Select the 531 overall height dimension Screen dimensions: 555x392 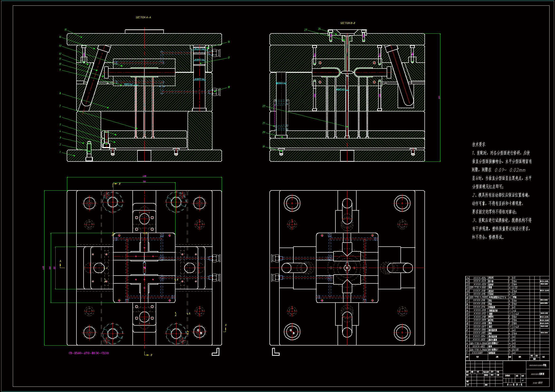pos(439,97)
